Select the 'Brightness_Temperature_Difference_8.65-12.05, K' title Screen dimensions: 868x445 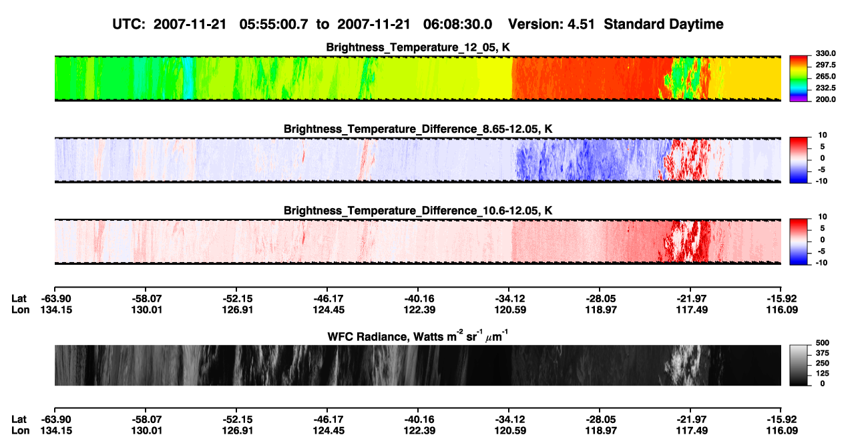(418, 129)
